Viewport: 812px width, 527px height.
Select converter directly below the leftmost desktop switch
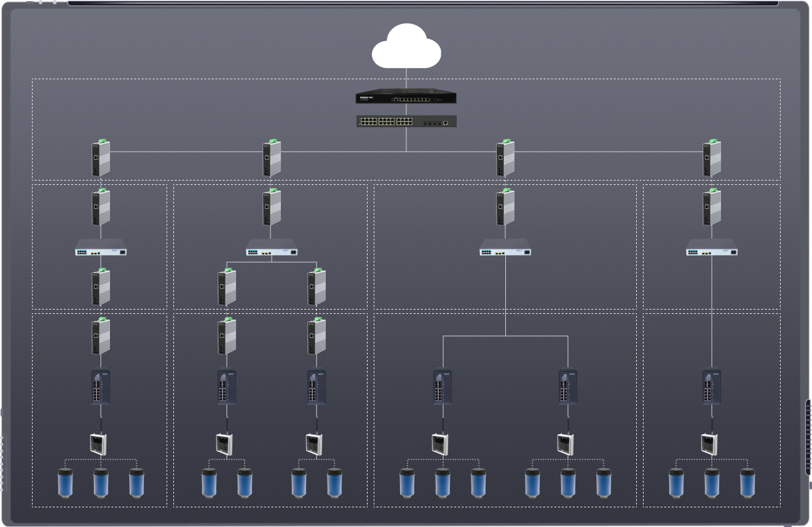101,287
